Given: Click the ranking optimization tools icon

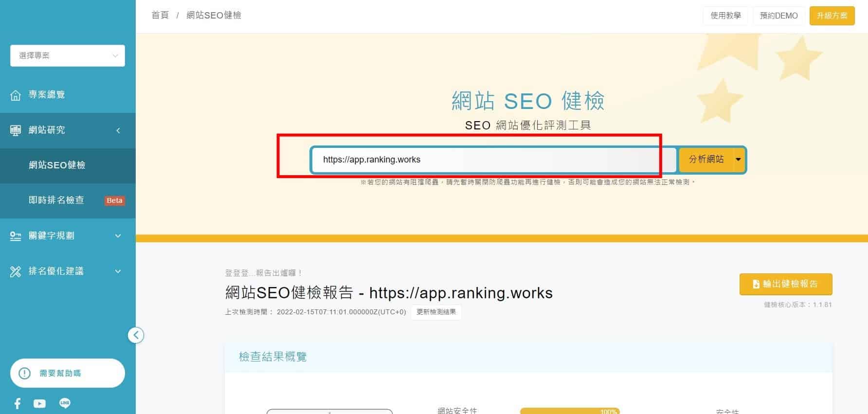Looking at the screenshot, I should (16, 271).
